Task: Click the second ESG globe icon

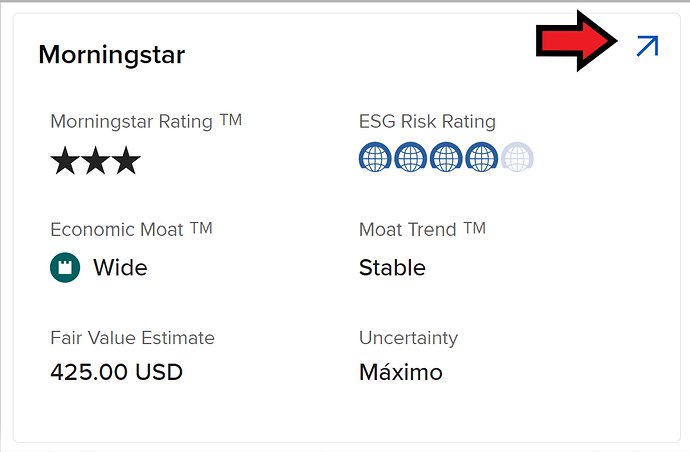Action: point(410,157)
